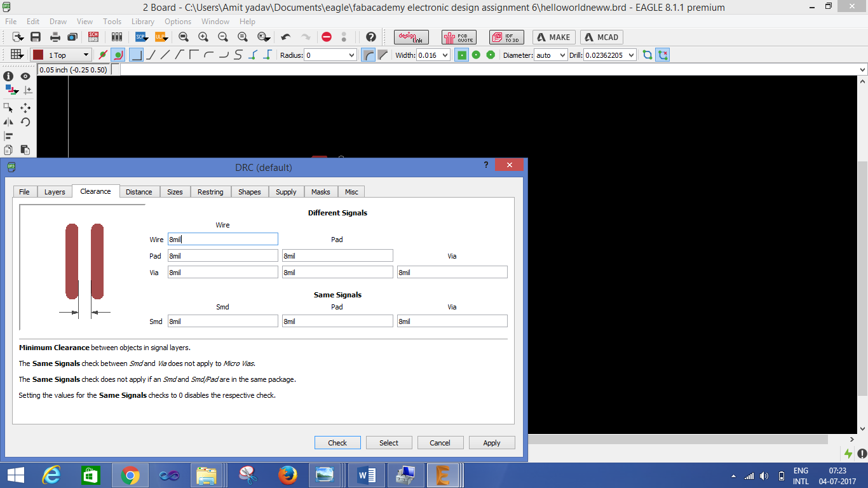Viewport: 868px width, 488px height.
Task: Open the Tools menu
Action: pos(112,22)
